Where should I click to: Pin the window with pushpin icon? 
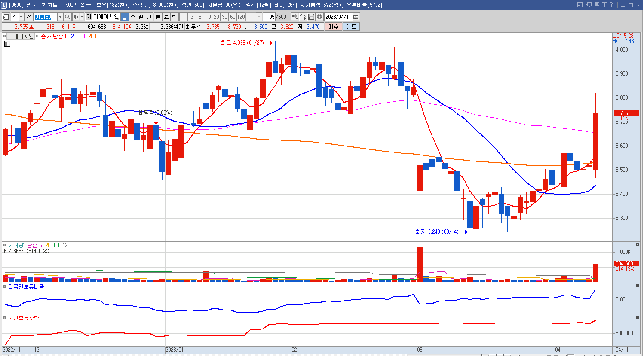[x=597, y=5]
